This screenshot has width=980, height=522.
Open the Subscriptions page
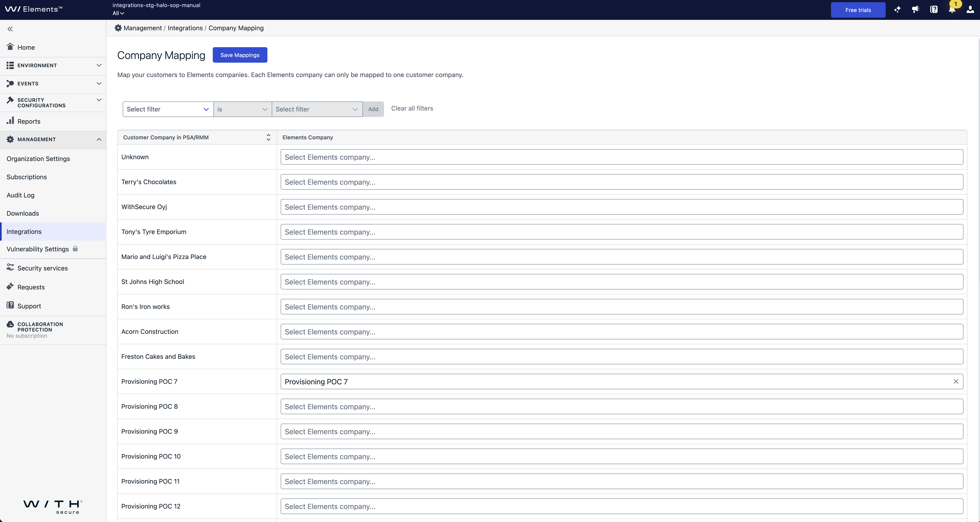[x=27, y=177]
